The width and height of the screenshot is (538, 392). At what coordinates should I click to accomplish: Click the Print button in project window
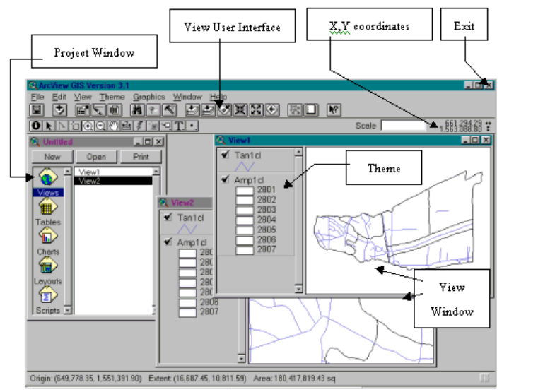(141, 157)
